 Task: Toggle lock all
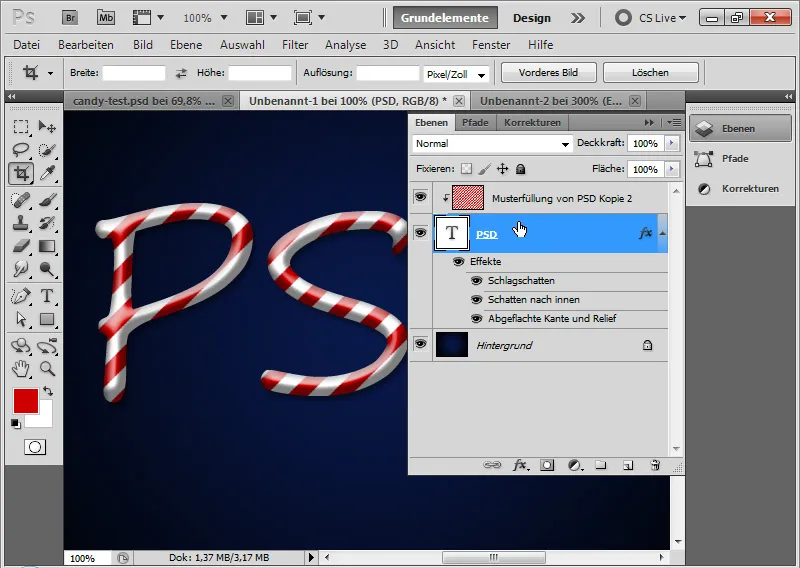520,169
